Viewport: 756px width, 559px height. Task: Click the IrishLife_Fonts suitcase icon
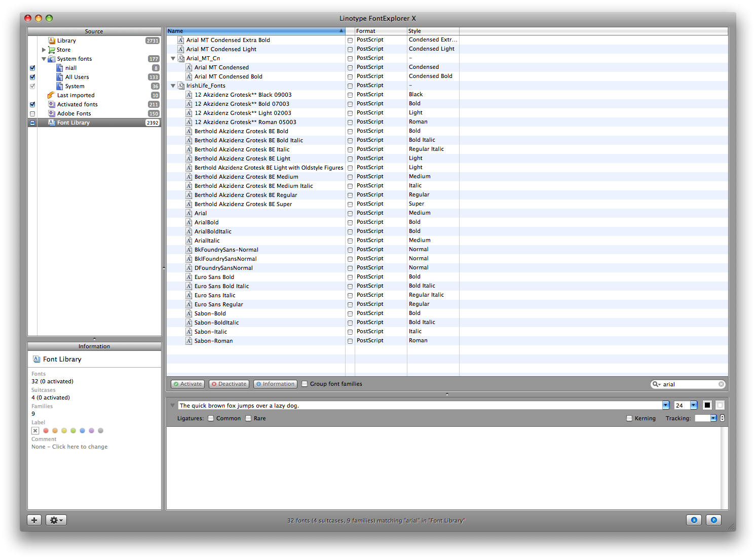pyautogui.click(x=181, y=86)
